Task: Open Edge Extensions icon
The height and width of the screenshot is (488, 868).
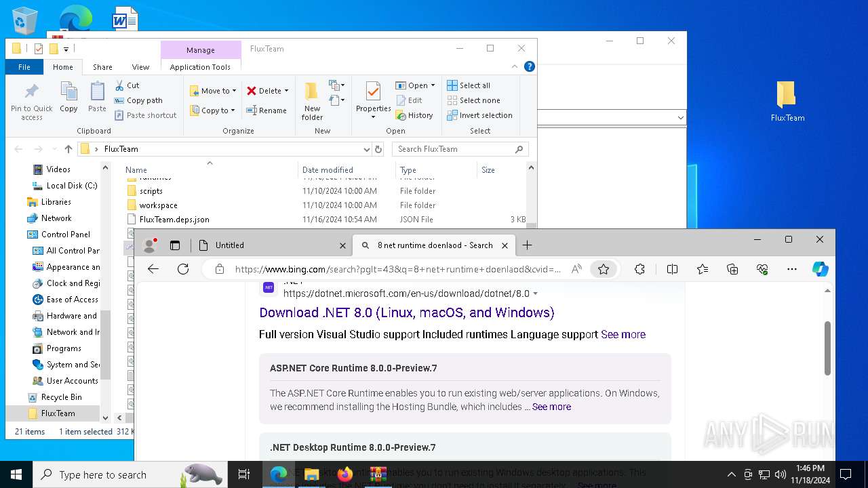Action: (x=639, y=269)
